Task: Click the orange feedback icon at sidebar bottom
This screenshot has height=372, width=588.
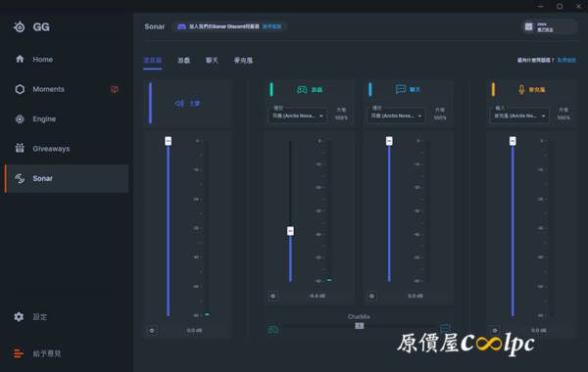Action: (19, 353)
